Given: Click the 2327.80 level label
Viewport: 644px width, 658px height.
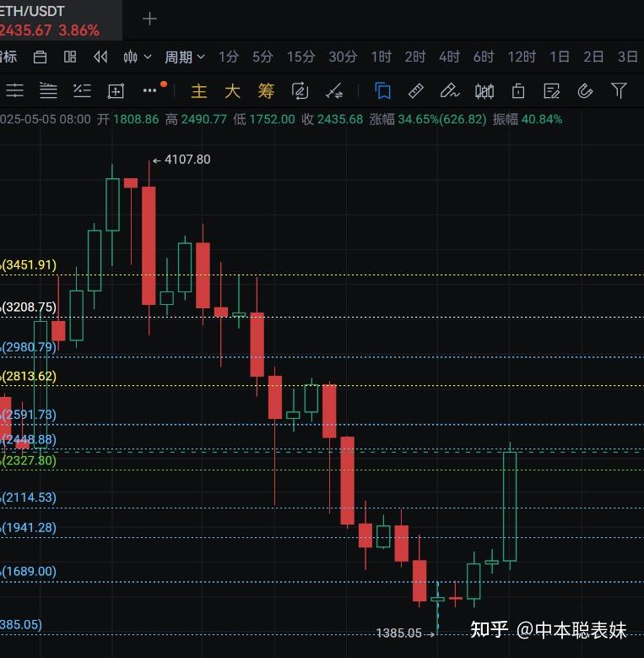Looking at the screenshot, I should pyautogui.click(x=29, y=460).
